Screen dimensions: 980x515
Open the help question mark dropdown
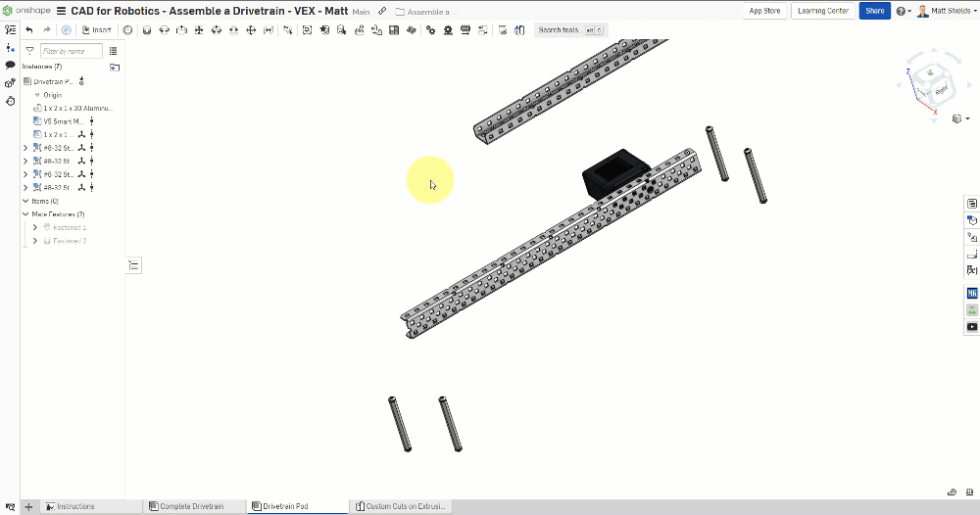pyautogui.click(x=902, y=11)
